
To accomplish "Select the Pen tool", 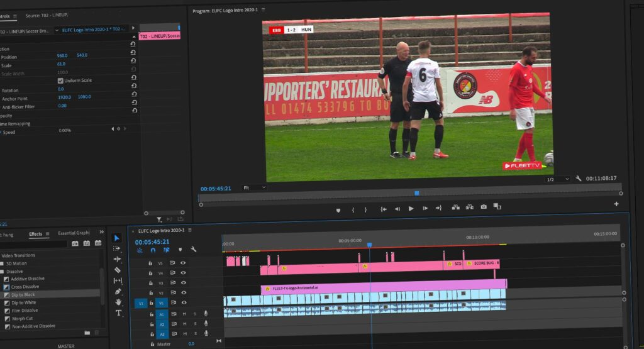I will pos(118,291).
